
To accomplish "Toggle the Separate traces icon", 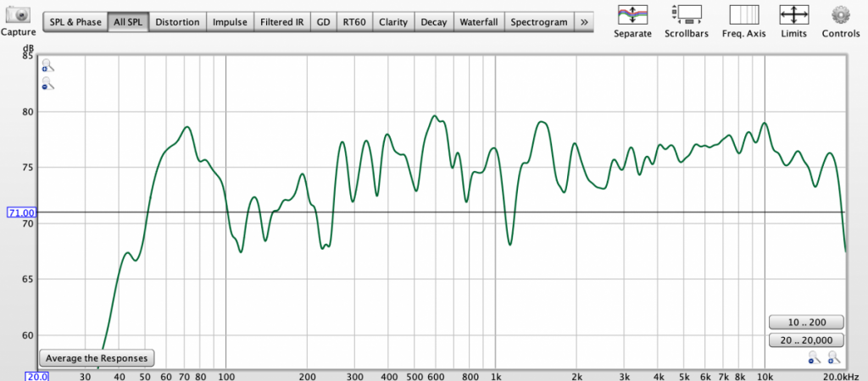I will [x=632, y=14].
